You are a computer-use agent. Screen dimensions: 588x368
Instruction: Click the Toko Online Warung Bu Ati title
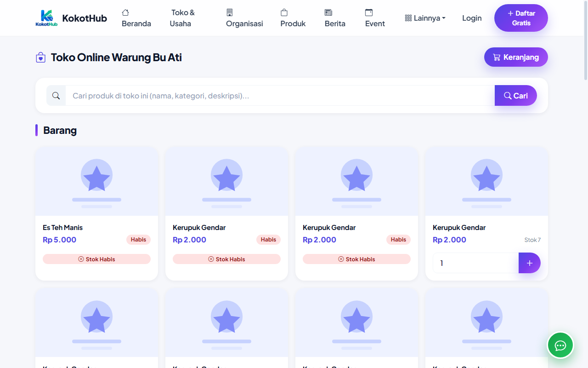(116, 57)
